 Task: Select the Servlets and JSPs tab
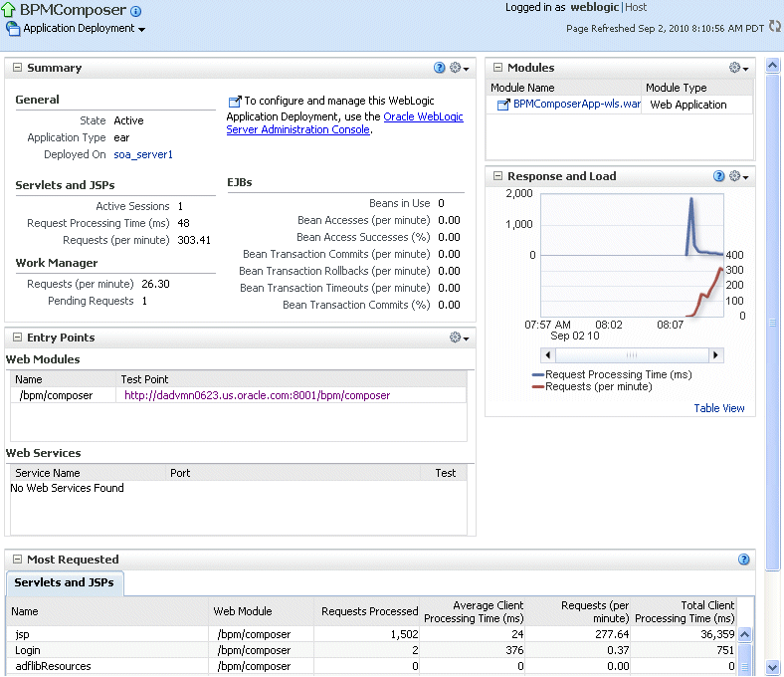[64, 582]
